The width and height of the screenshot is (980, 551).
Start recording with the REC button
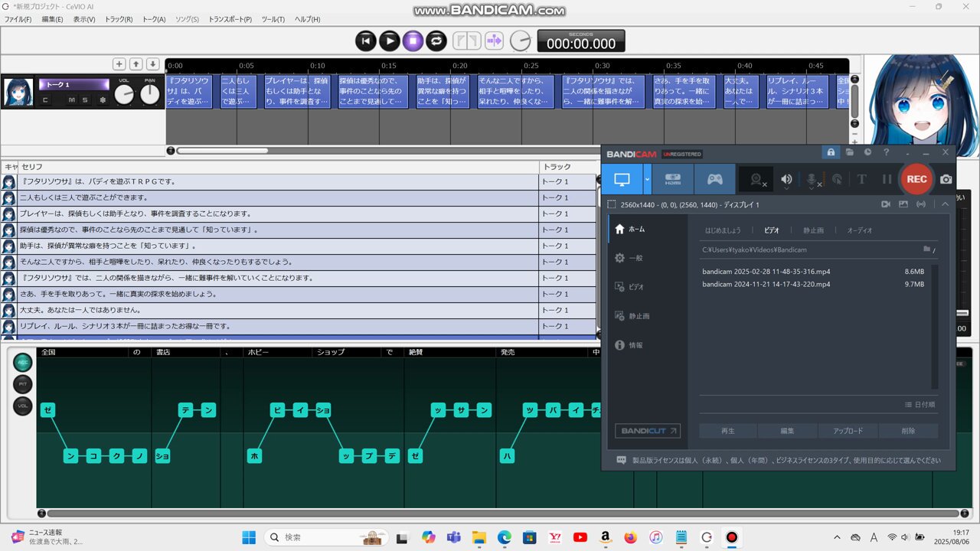tap(916, 179)
